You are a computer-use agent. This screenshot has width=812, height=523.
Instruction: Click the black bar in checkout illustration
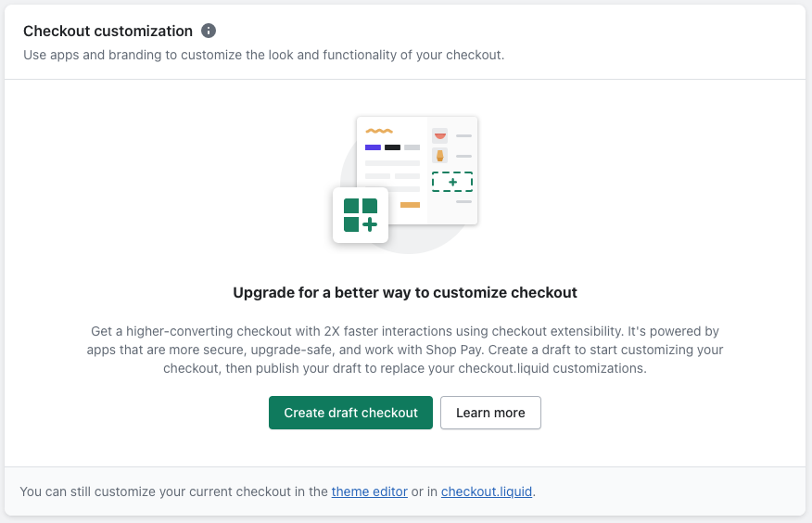point(392,147)
